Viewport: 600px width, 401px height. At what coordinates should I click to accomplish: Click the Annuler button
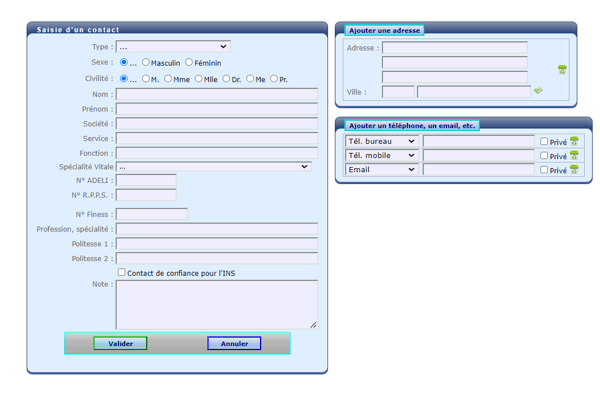(234, 343)
